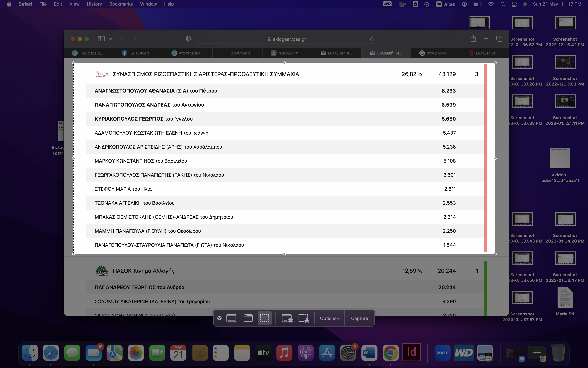Click the Creative Cloud menu bar icon

[402, 4]
